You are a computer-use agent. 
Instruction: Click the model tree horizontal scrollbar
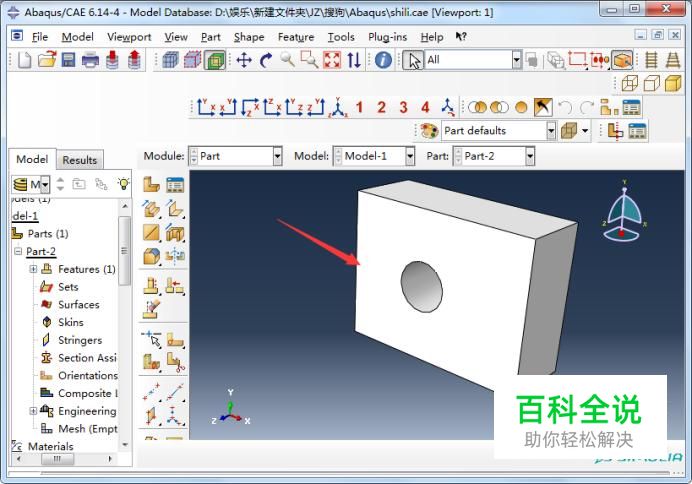57,459
